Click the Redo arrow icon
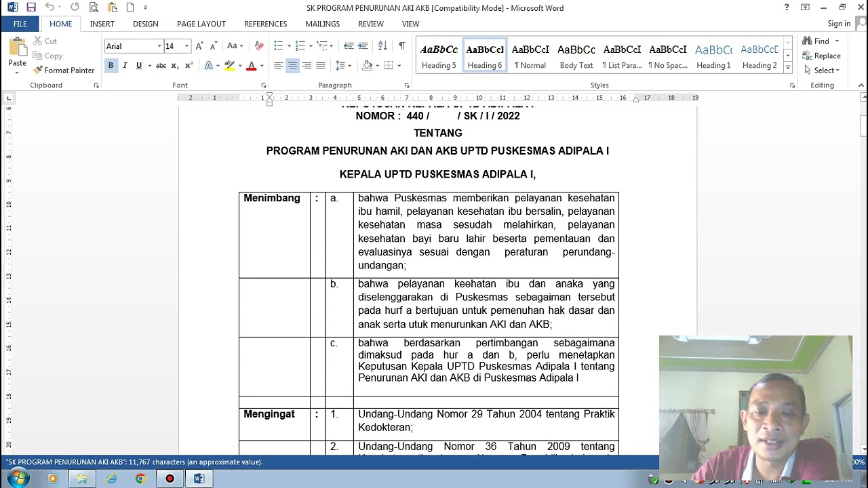This screenshot has height=488, width=868. click(75, 7)
